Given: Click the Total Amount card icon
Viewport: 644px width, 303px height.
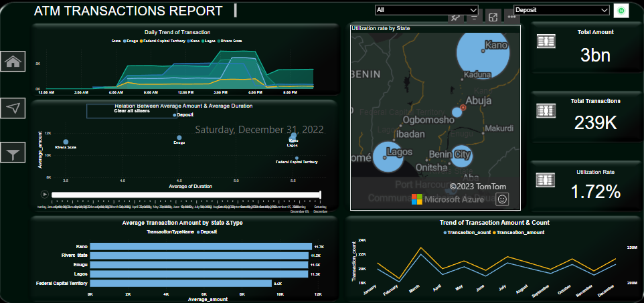Looking at the screenshot, I should point(546,41).
